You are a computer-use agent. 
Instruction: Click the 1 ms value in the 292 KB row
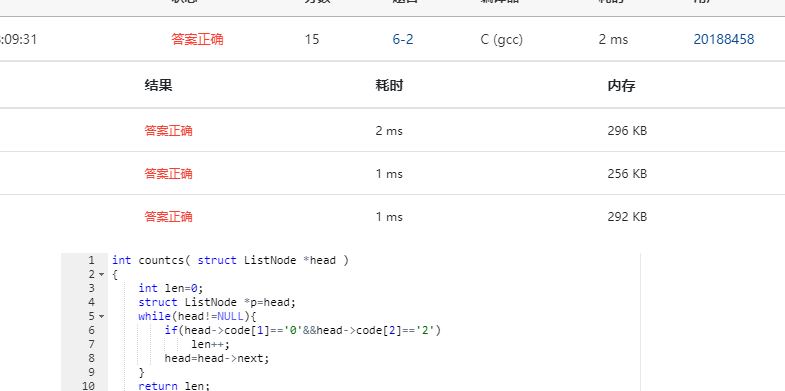pyautogui.click(x=389, y=217)
